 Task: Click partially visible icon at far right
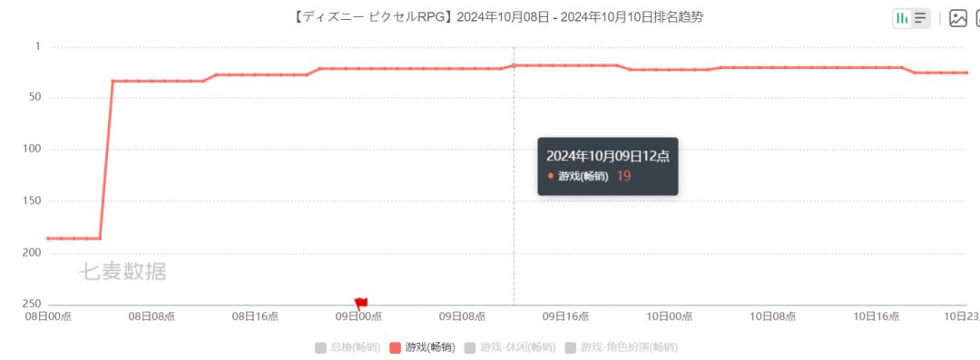coord(977,18)
